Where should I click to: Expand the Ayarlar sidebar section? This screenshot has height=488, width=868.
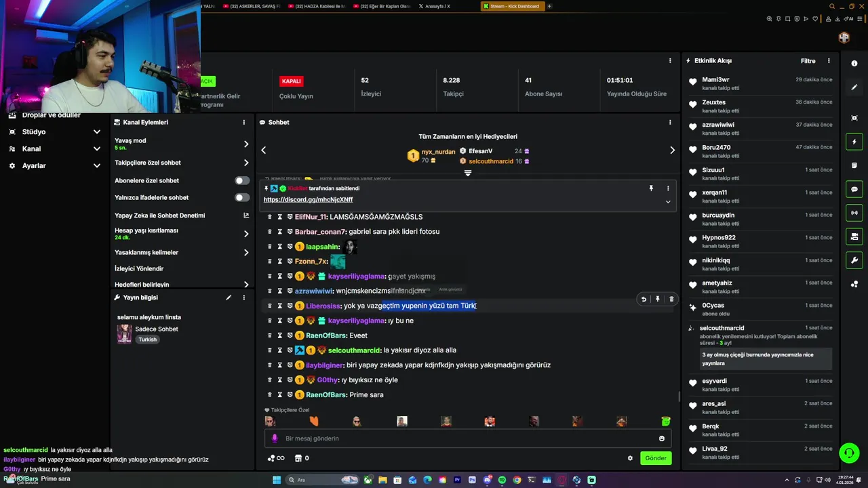pos(96,166)
